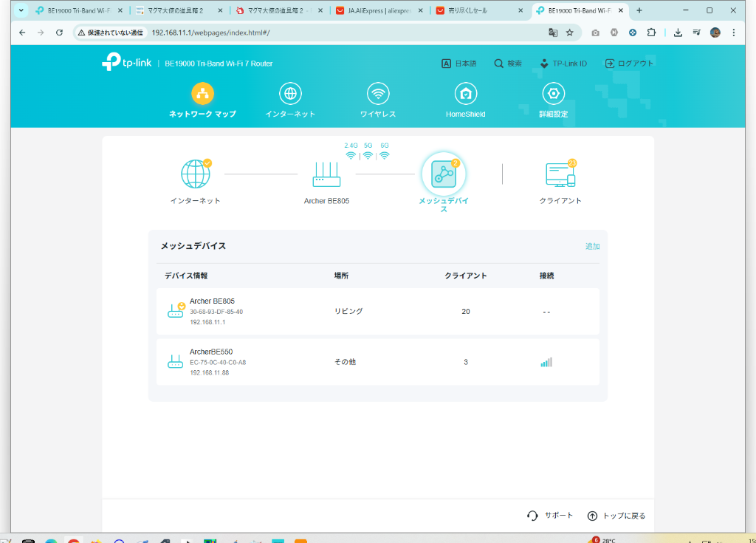
Task: Reload the page with the refresh icon
Action: (59, 33)
